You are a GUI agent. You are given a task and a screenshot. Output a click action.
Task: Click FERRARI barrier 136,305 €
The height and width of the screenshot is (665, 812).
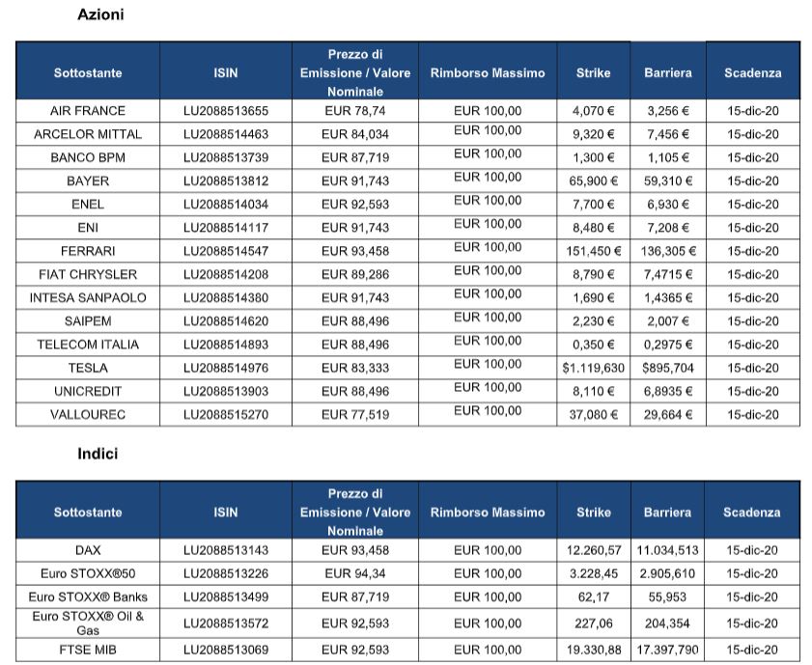[x=668, y=251]
